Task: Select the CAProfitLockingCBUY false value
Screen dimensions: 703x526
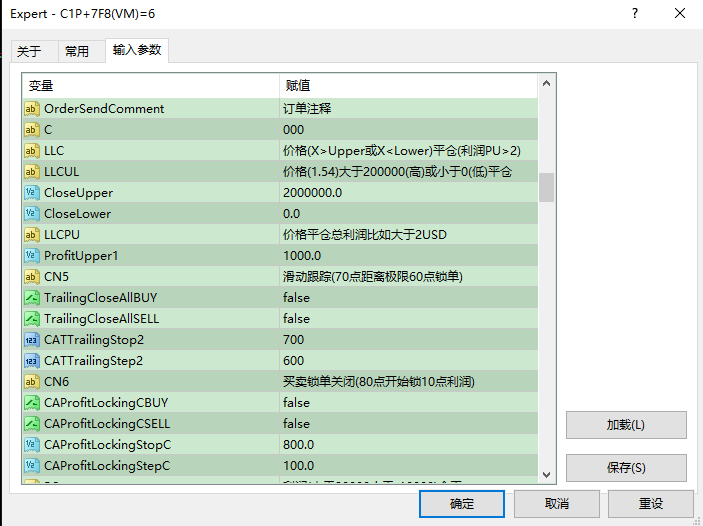Action: point(296,403)
